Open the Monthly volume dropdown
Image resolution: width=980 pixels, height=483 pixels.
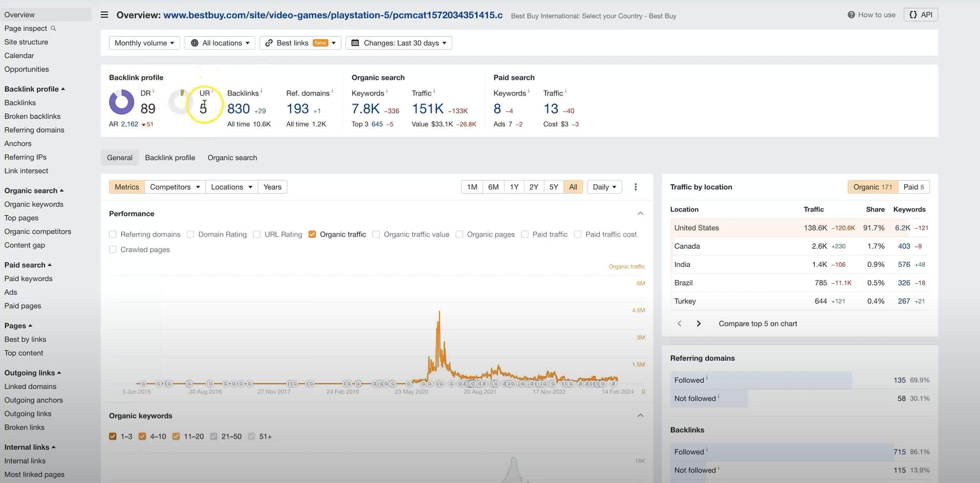pos(144,43)
